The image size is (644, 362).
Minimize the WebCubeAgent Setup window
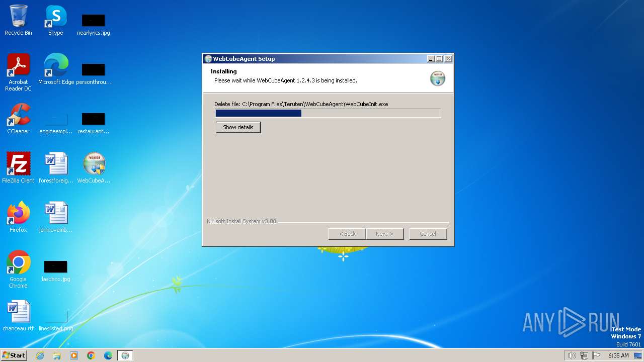(431, 59)
